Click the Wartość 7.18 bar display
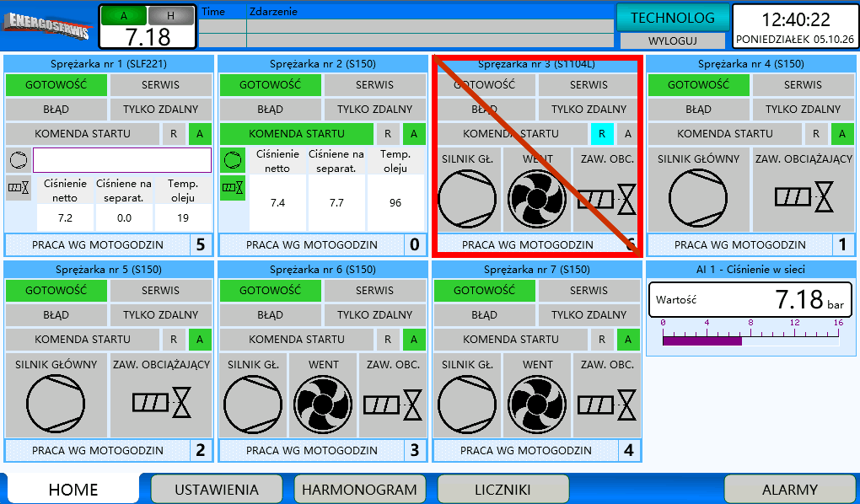The height and width of the screenshot is (504, 860). pos(751,300)
